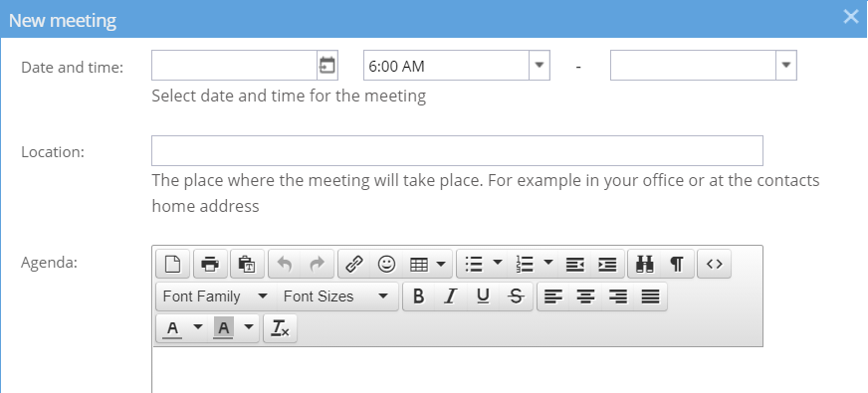Toggle Italic formatting
This screenshot has width=868, height=393.
451,296
